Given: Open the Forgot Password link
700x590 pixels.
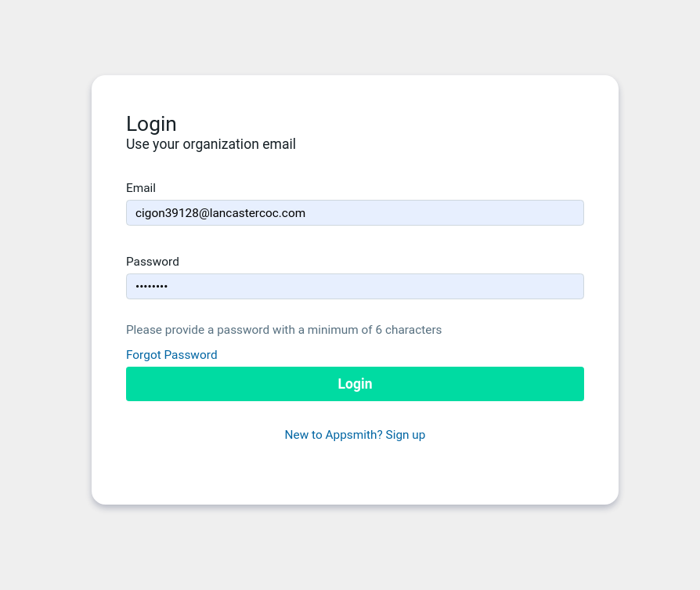Looking at the screenshot, I should 171,355.
